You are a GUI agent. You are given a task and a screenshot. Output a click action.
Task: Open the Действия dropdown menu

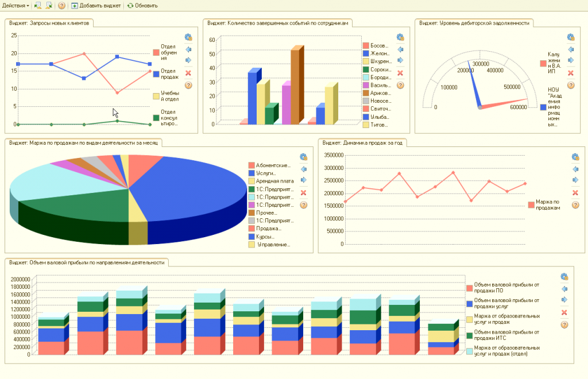pyautogui.click(x=16, y=6)
